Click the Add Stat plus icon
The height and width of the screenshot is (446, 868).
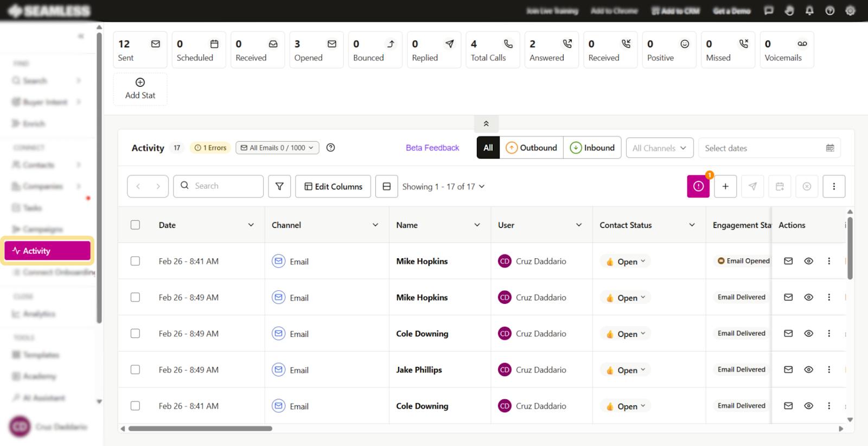point(140,82)
